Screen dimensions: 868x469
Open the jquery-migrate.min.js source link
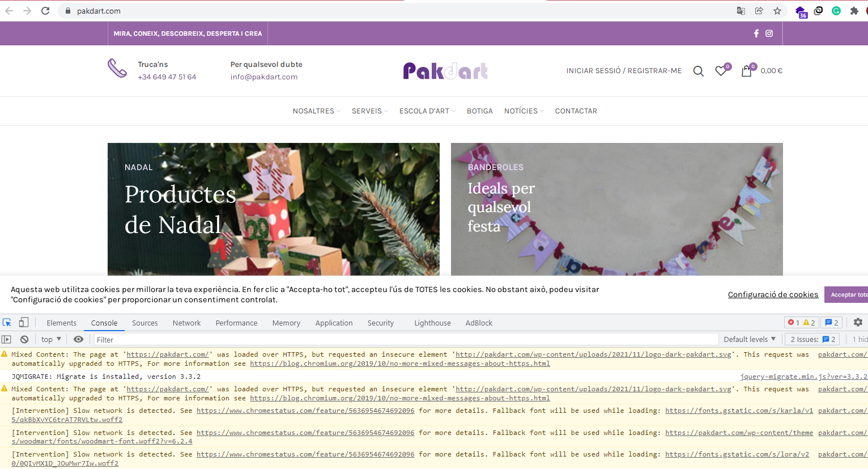coord(803,377)
